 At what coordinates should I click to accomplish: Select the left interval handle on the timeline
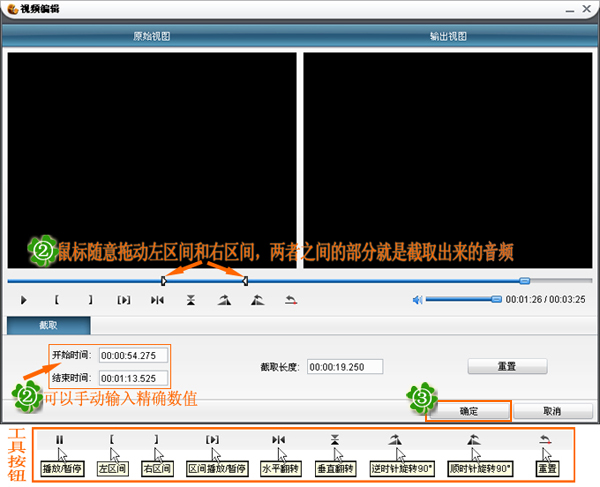tap(163, 281)
